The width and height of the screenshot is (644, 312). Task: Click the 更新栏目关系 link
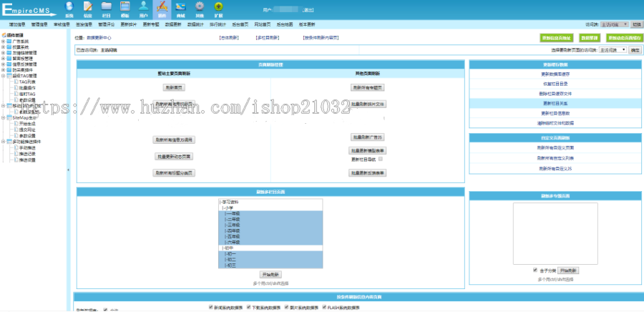tap(555, 103)
